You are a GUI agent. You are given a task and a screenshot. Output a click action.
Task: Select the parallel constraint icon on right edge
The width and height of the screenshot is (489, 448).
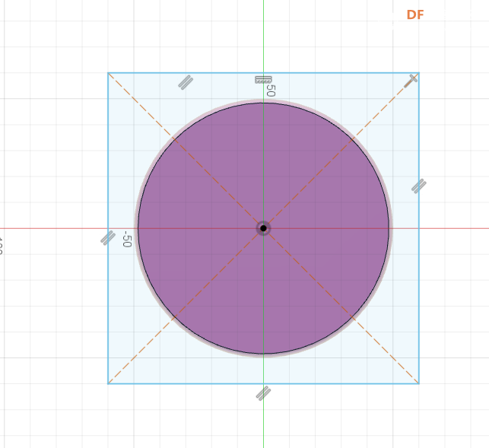point(419,186)
